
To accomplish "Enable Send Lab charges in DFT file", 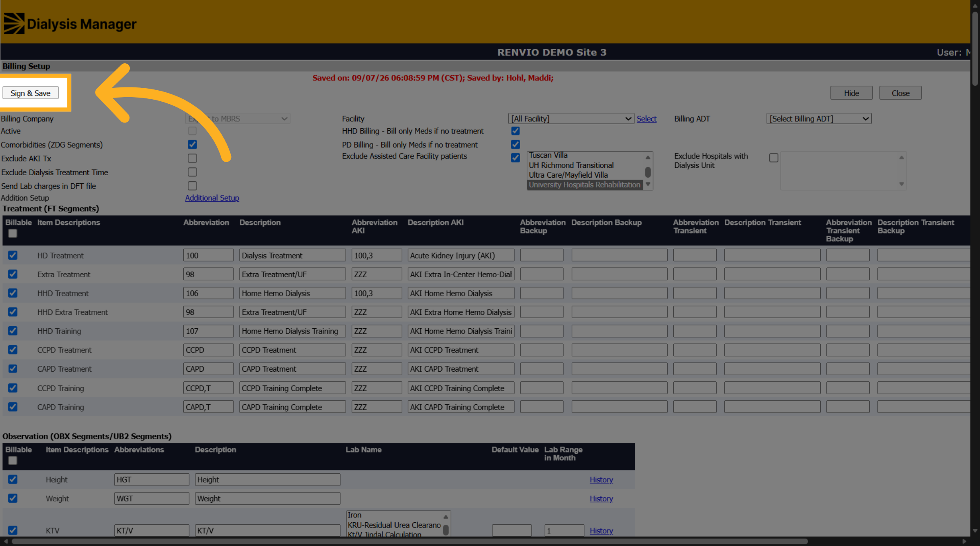I will tap(192, 186).
